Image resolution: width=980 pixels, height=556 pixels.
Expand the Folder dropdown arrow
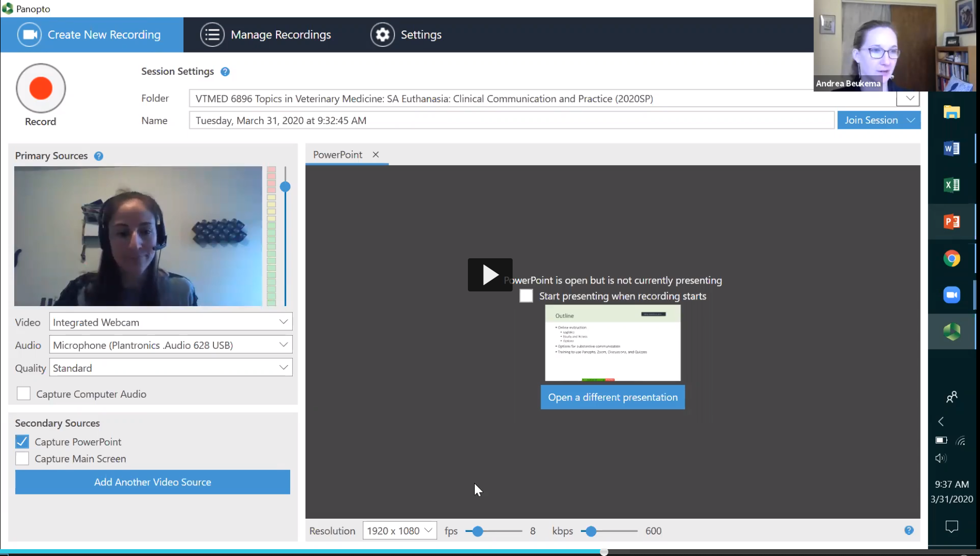point(909,98)
